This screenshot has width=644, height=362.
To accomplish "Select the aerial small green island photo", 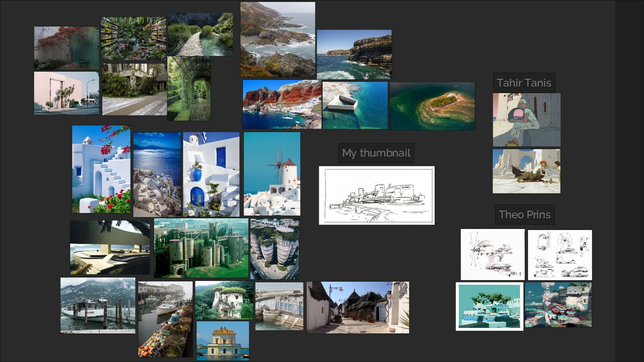I will click(432, 106).
